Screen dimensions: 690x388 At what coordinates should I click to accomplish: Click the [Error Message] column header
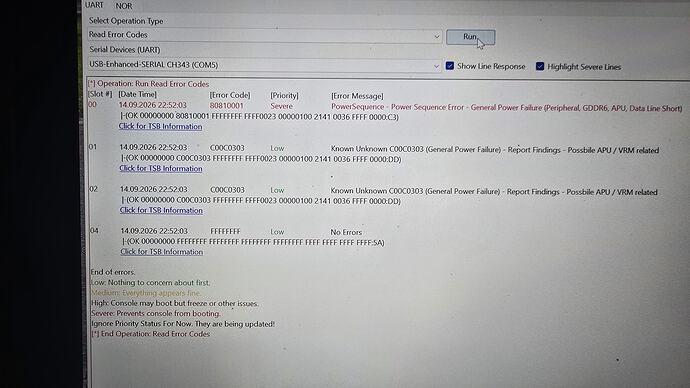tap(357, 96)
